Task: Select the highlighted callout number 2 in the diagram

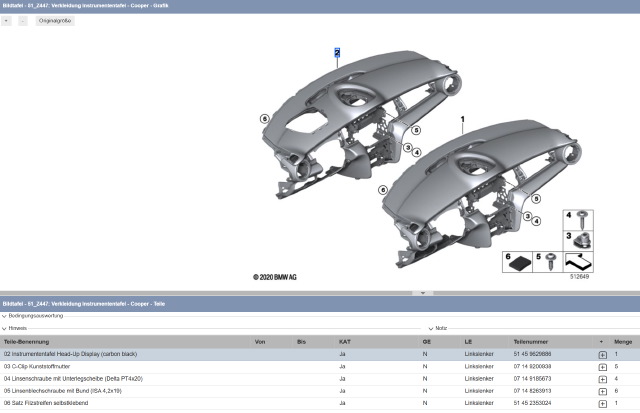Action: click(337, 52)
